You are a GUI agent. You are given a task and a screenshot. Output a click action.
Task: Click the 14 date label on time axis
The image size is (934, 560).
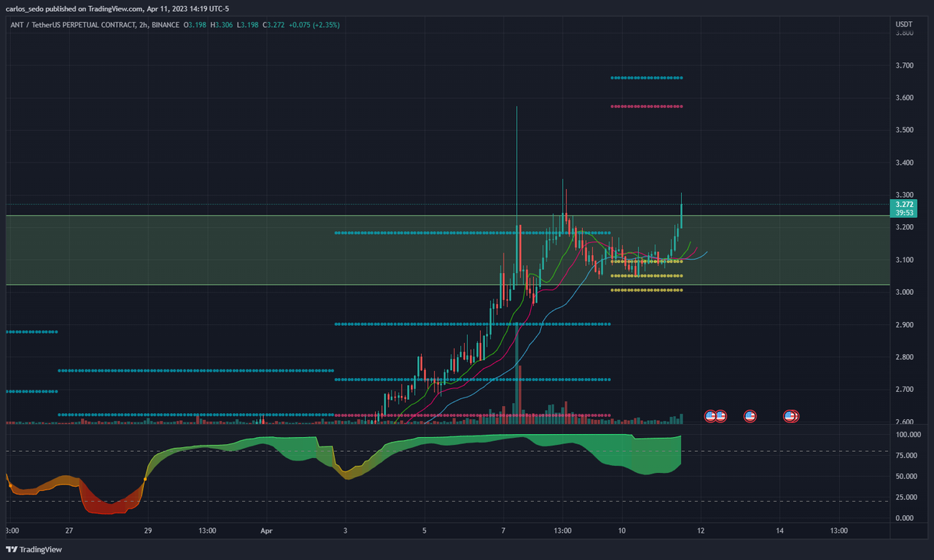coord(780,531)
